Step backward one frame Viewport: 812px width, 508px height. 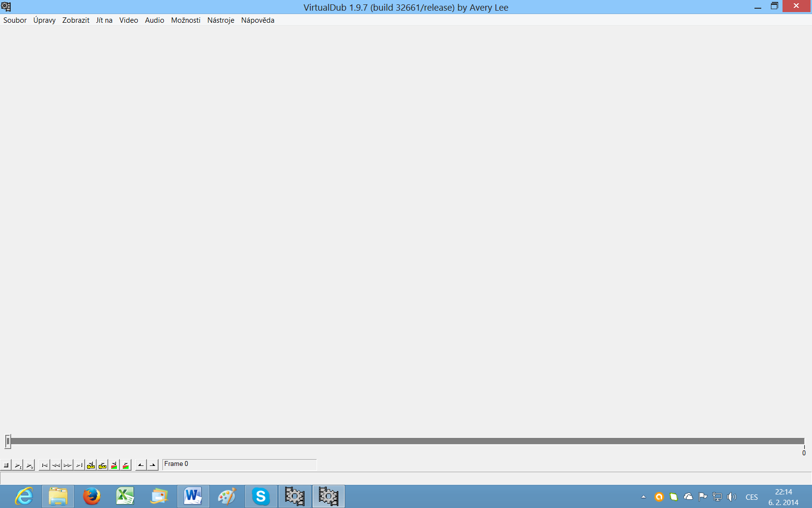point(56,465)
